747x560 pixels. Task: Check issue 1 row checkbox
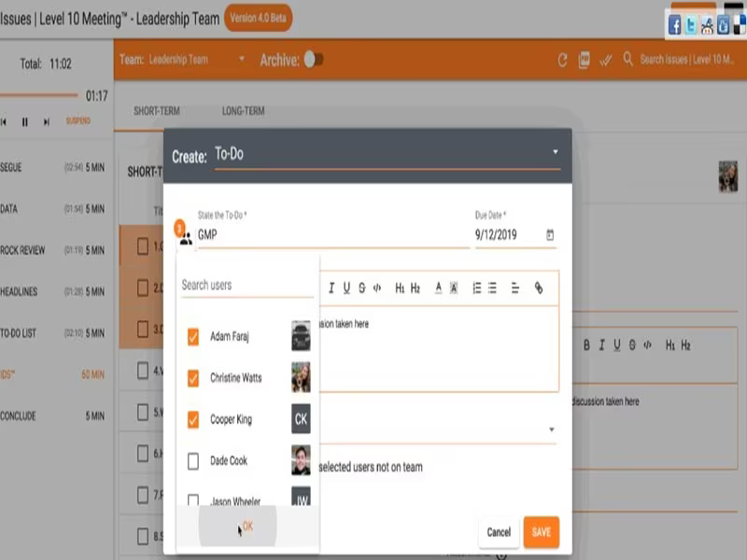click(x=143, y=246)
